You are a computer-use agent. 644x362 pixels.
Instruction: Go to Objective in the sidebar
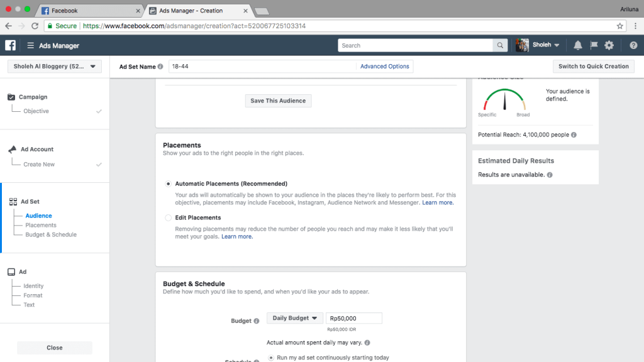tap(36, 111)
